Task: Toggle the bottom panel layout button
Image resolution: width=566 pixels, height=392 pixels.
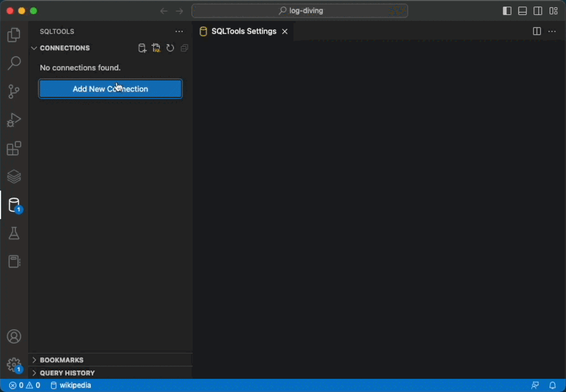Action: [x=523, y=11]
